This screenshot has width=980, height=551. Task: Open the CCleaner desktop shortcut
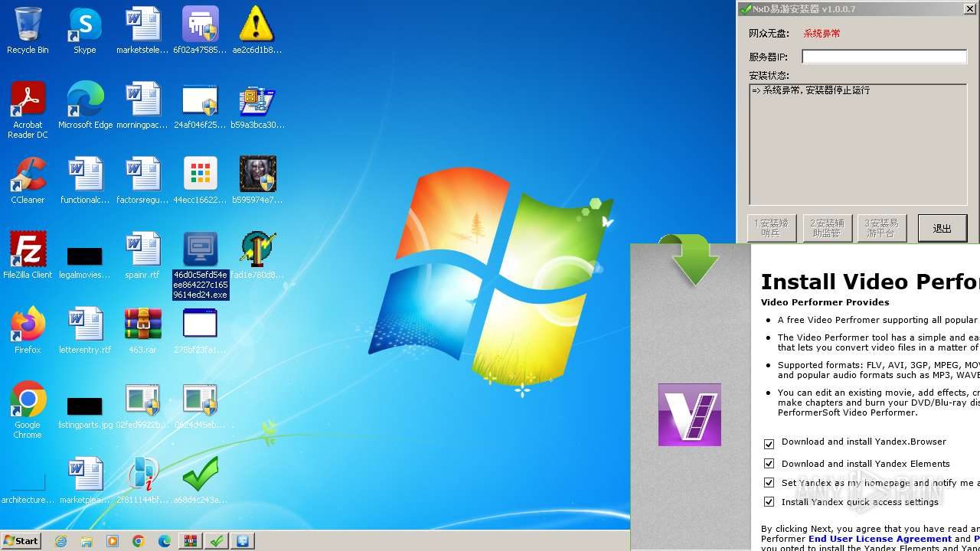pyautogui.click(x=28, y=181)
